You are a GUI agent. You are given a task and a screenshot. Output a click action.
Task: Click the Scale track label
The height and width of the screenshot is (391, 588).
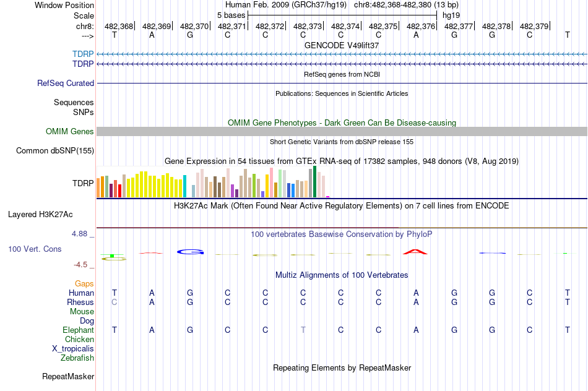(84, 15)
